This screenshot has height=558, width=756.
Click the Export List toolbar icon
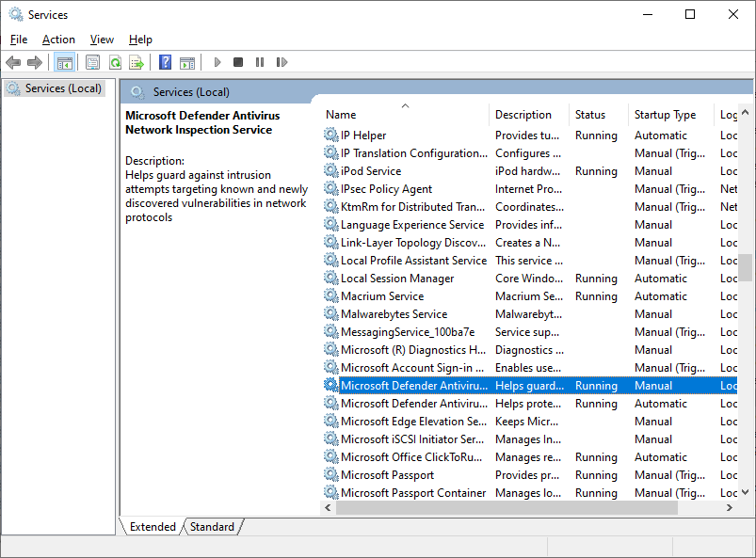(137, 63)
